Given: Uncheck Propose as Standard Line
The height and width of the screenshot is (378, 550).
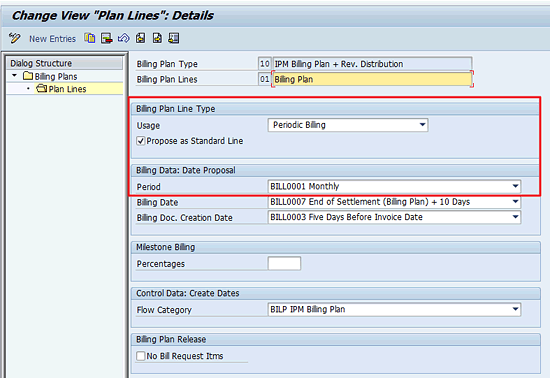Looking at the screenshot, I should pyautogui.click(x=141, y=141).
